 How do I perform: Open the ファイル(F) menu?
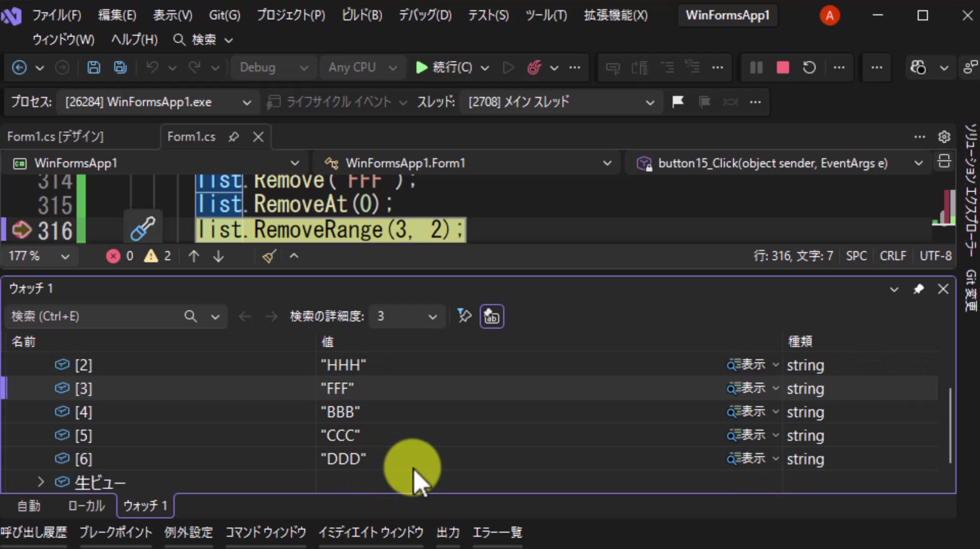click(57, 15)
